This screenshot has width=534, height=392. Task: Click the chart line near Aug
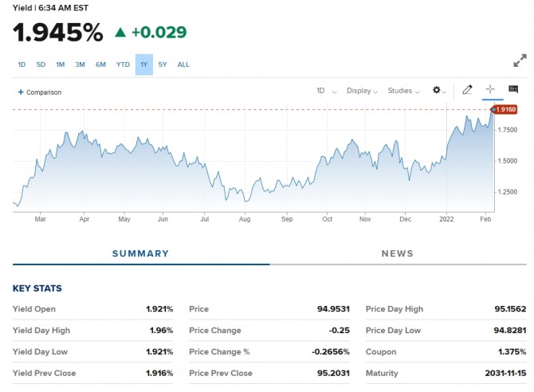(245, 201)
